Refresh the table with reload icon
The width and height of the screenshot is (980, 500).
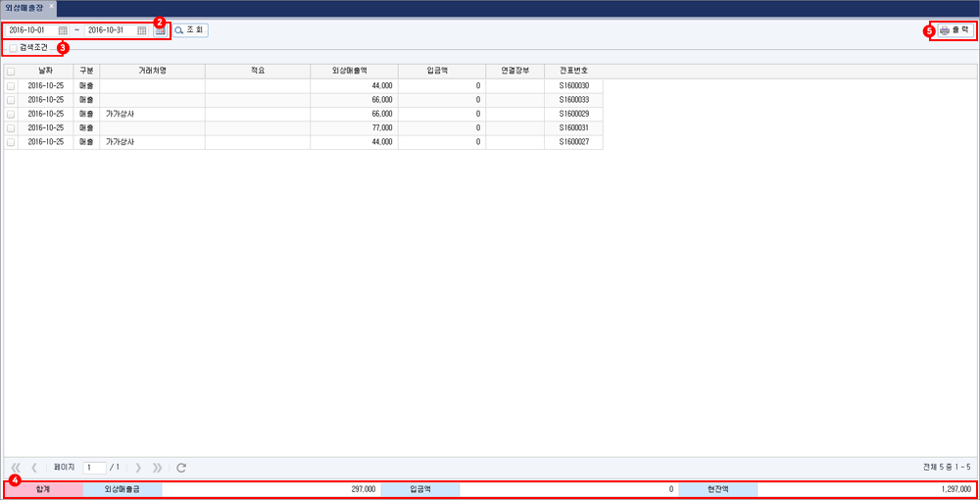(x=181, y=468)
